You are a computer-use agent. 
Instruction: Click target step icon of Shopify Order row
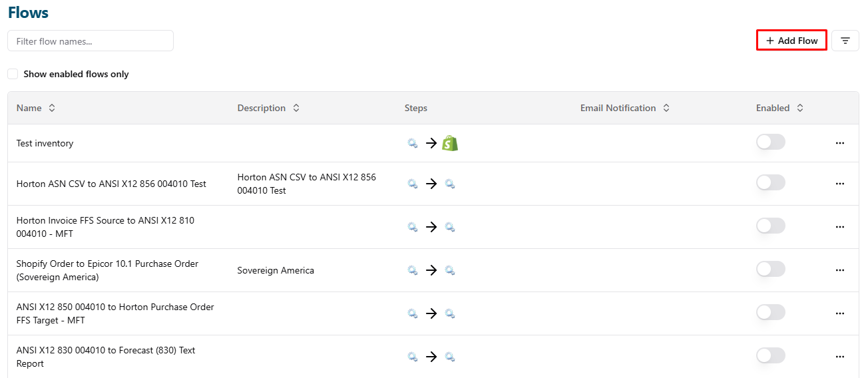[x=450, y=270]
